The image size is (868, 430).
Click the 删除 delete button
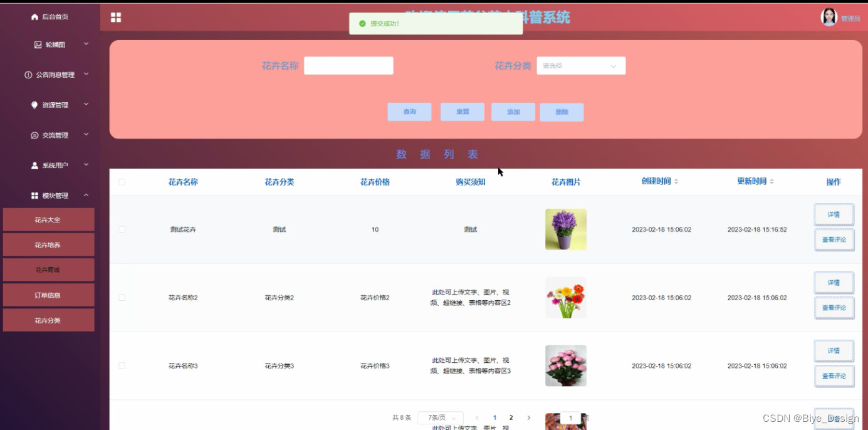point(562,112)
